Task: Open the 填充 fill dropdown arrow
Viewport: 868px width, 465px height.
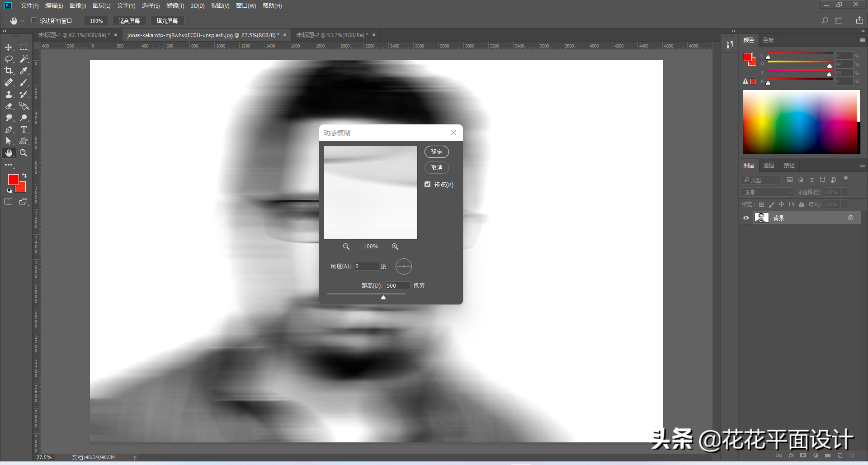Action: (x=844, y=204)
